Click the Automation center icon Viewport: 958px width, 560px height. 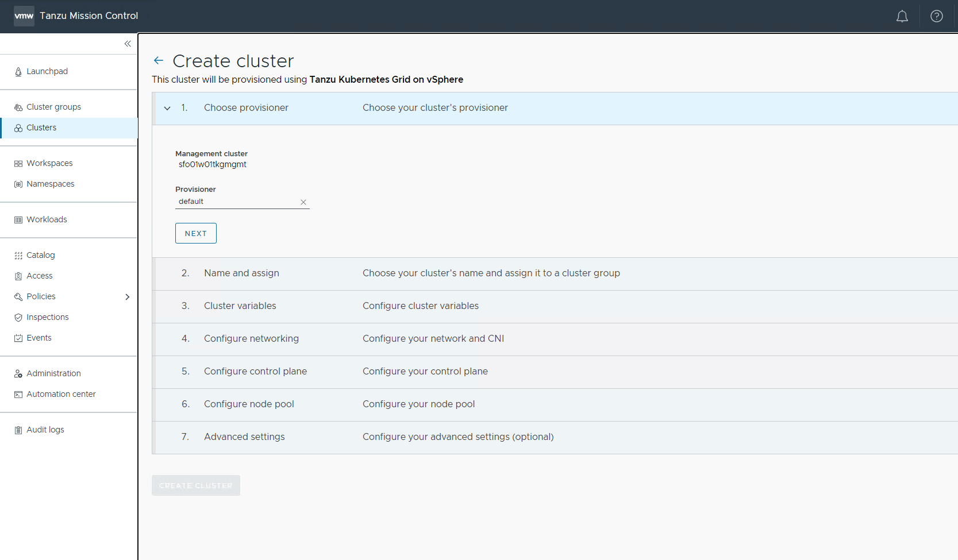coord(18,395)
